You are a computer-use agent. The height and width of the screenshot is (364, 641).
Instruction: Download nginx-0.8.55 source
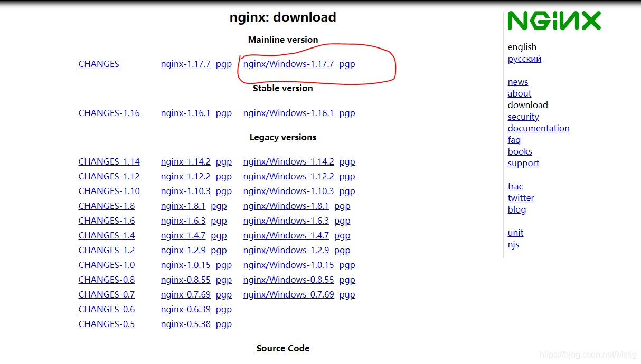(x=185, y=280)
